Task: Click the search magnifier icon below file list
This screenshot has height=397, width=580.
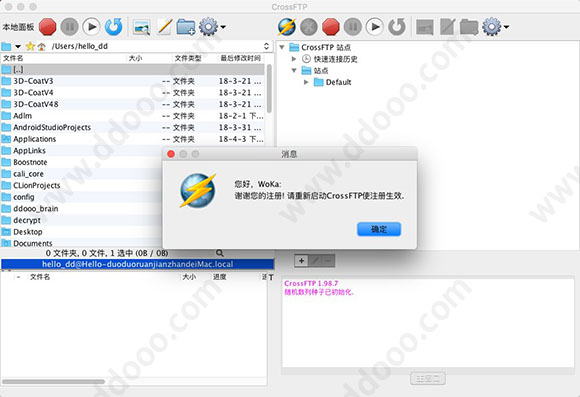Action: [220, 253]
